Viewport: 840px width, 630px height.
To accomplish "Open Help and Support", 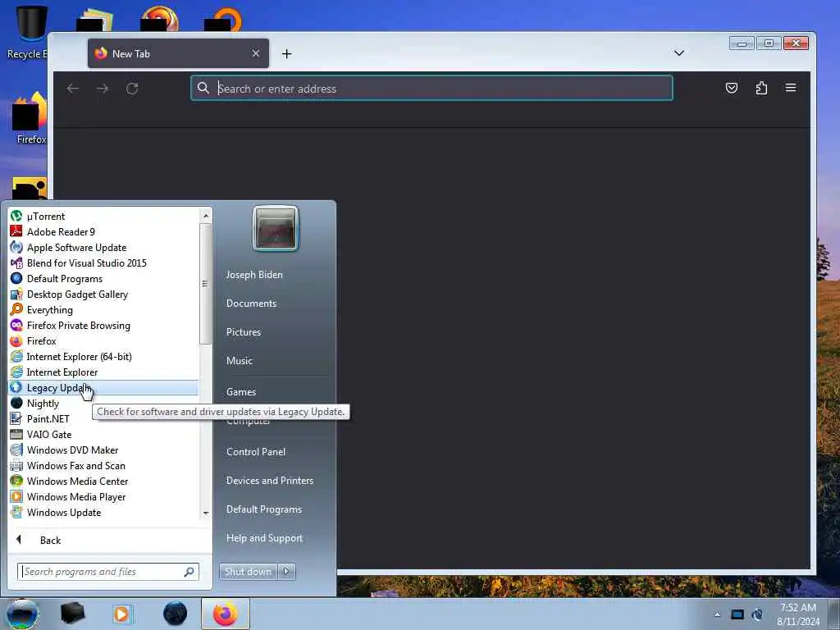I will coord(264,538).
